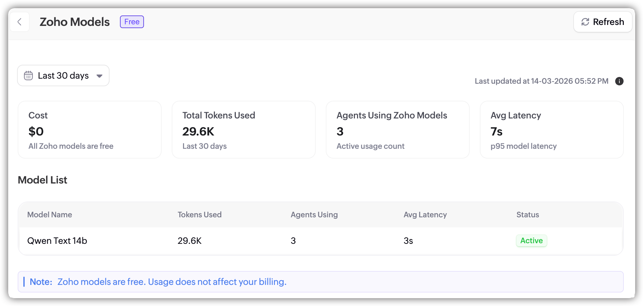Click Agents Using Zoho Models card
Screen dimensions: 644x307
point(397,130)
